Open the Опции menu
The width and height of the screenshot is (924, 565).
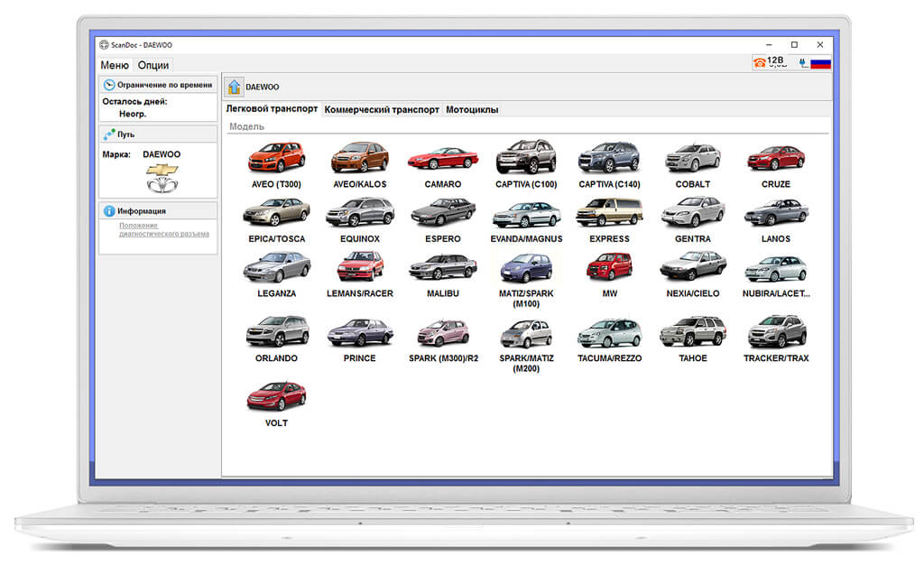153,65
